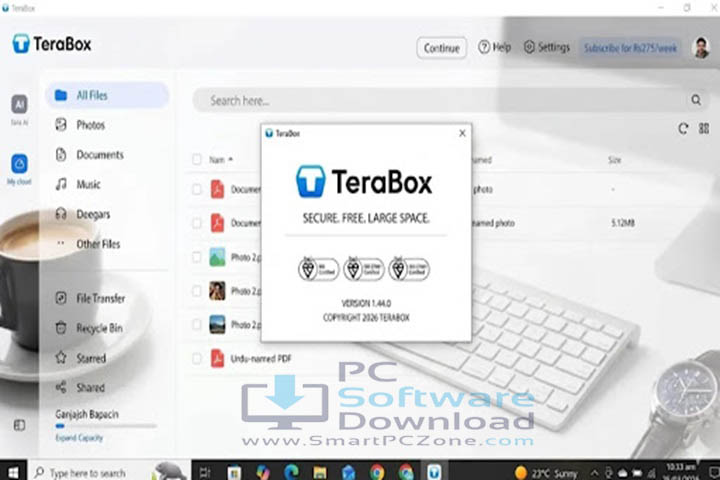Click the 5.12MB size value
This screenshot has width=720, height=480.
[x=623, y=223]
